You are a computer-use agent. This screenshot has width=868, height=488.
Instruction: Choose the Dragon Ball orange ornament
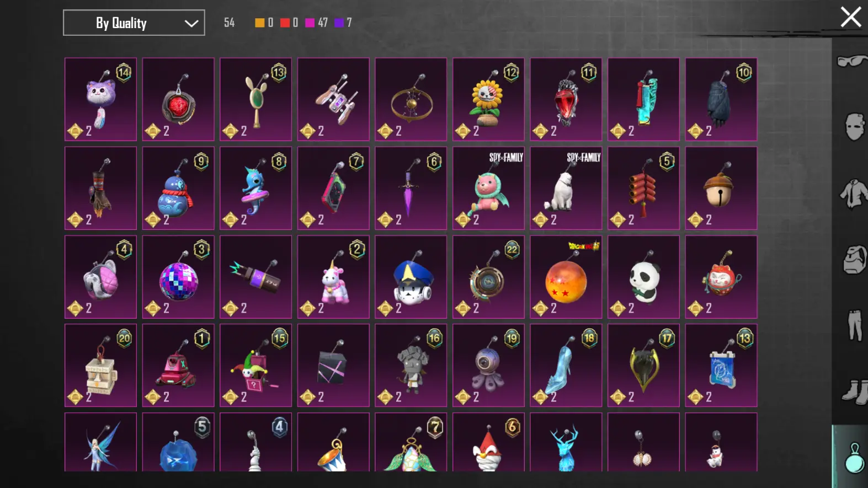566,277
